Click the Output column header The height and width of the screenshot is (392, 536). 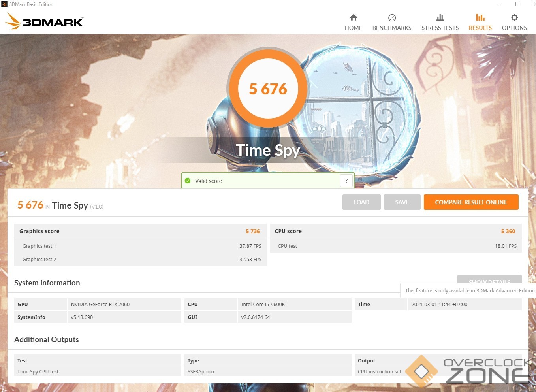coord(367,360)
